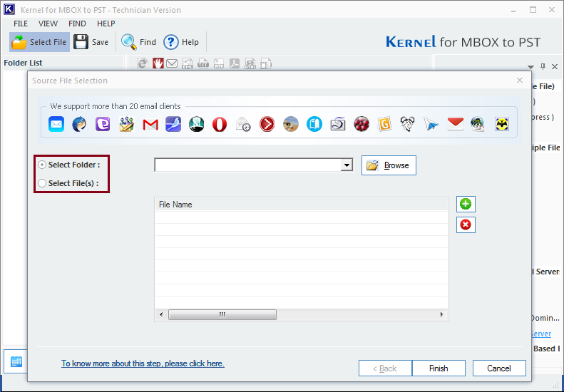The image size is (564, 392).
Task: Choose the Select File(s) radio option
Action: coord(42,183)
